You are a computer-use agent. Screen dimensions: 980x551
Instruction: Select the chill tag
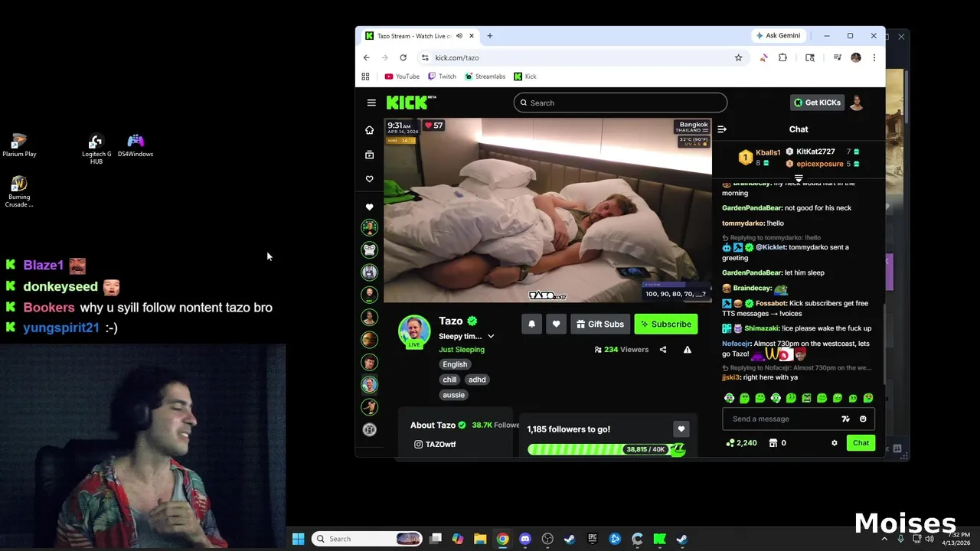coord(449,380)
